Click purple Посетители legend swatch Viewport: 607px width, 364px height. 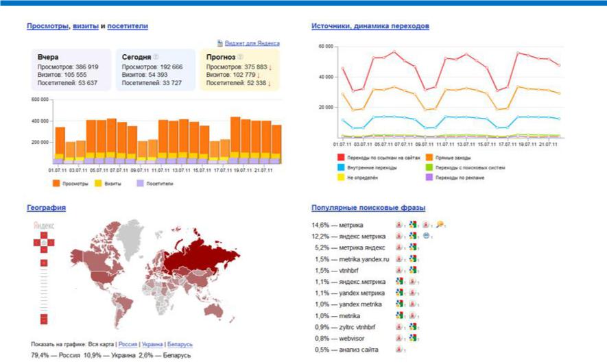[x=140, y=183]
